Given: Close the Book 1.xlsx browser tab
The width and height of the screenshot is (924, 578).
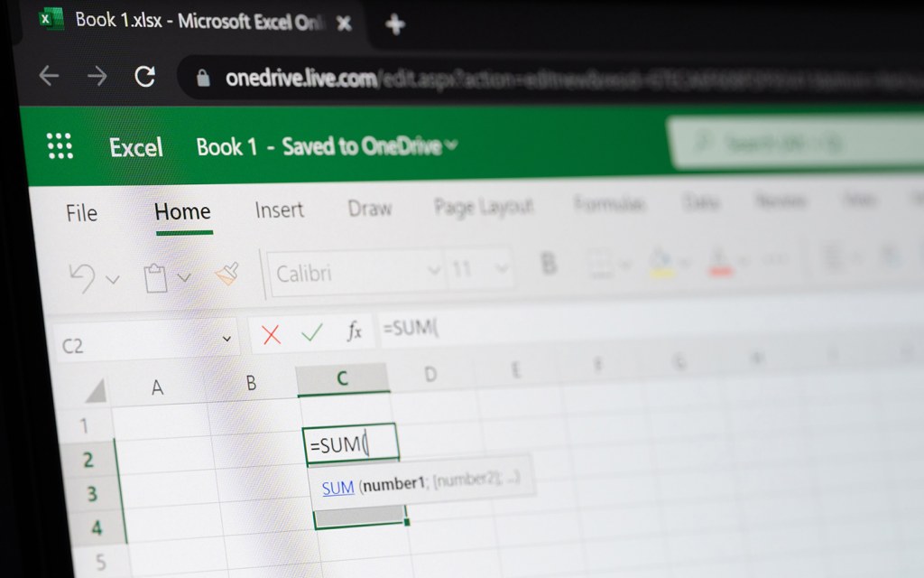Looking at the screenshot, I should click(x=344, y=23).
